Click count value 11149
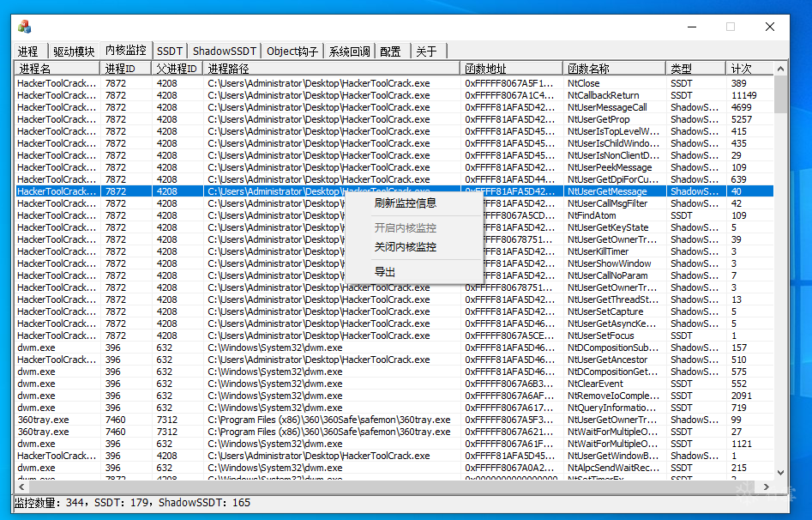Image resolution: width=812 pixels, height=520 pixels. pos(743,95)
